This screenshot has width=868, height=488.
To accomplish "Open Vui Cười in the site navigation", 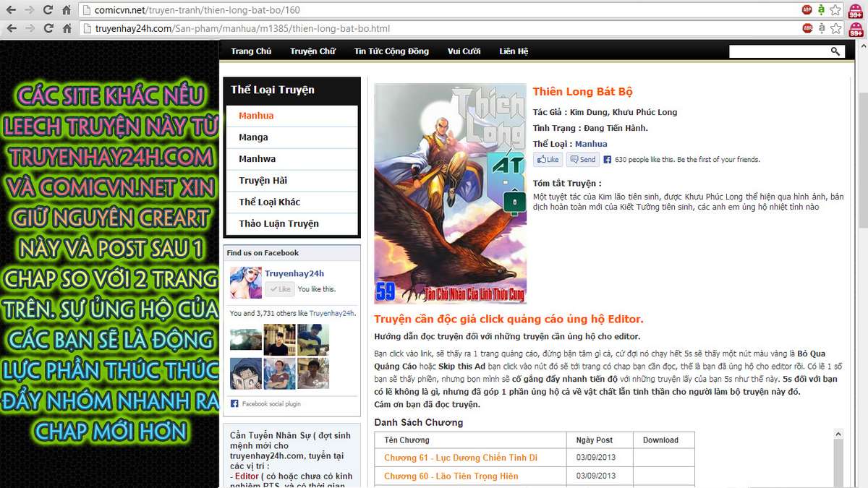I will point(464,51).
